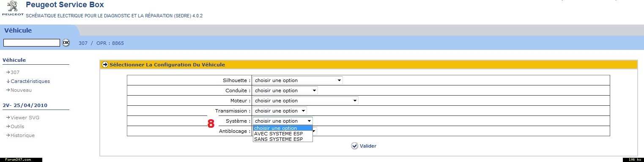
Task: Open the Transmission dropdown
Action: pyautogui.click(x=280, y=111)
